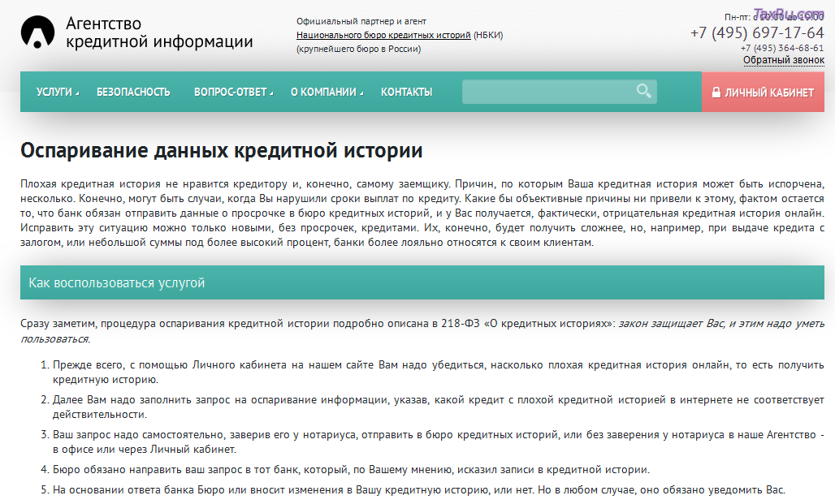
Task: Click the magnifier search icon
Action: (643, 91)
